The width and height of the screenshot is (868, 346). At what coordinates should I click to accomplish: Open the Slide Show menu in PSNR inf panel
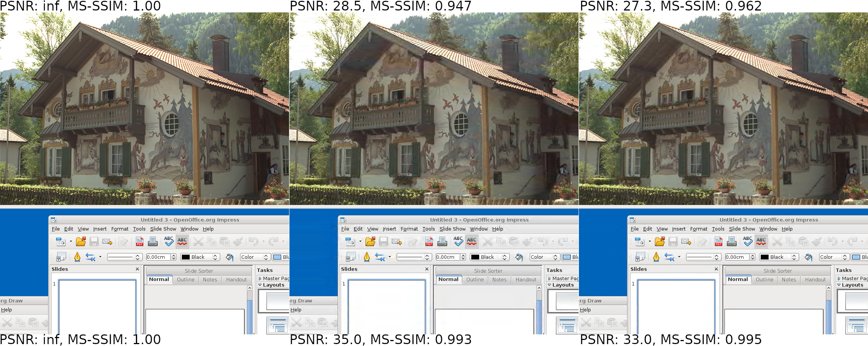[x=163, y=229]
